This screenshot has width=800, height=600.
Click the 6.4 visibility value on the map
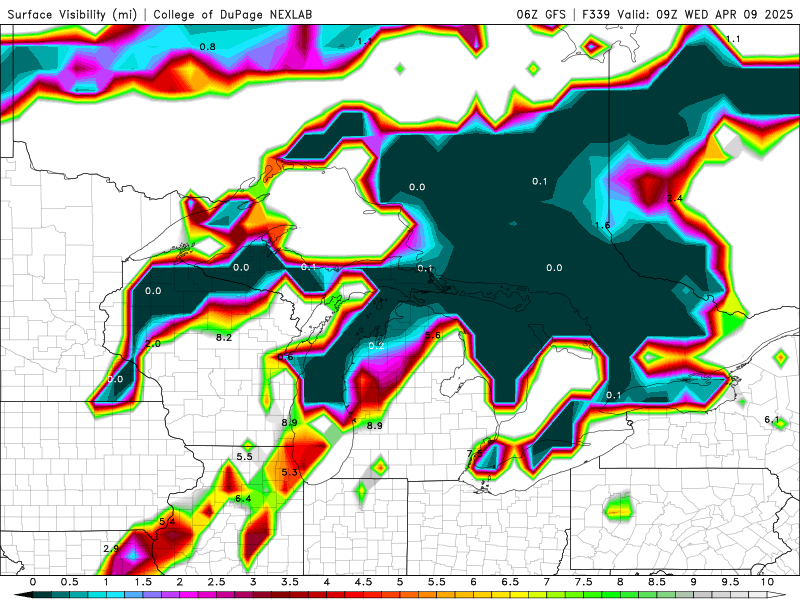pyautogui.click(x=243, y=498)
